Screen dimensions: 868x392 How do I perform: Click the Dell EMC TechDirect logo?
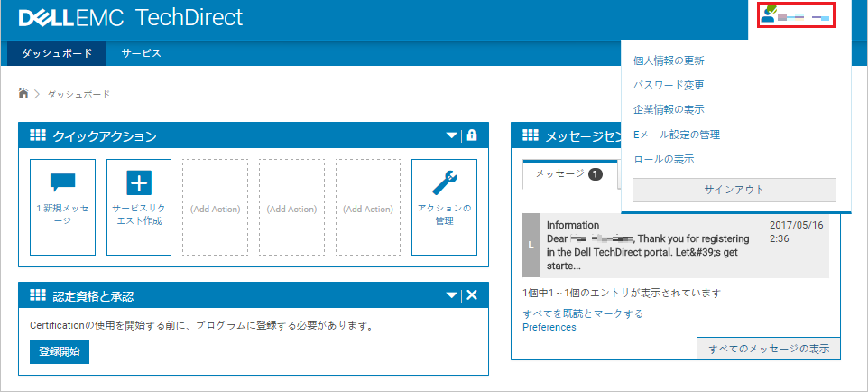tap(131, 18)
